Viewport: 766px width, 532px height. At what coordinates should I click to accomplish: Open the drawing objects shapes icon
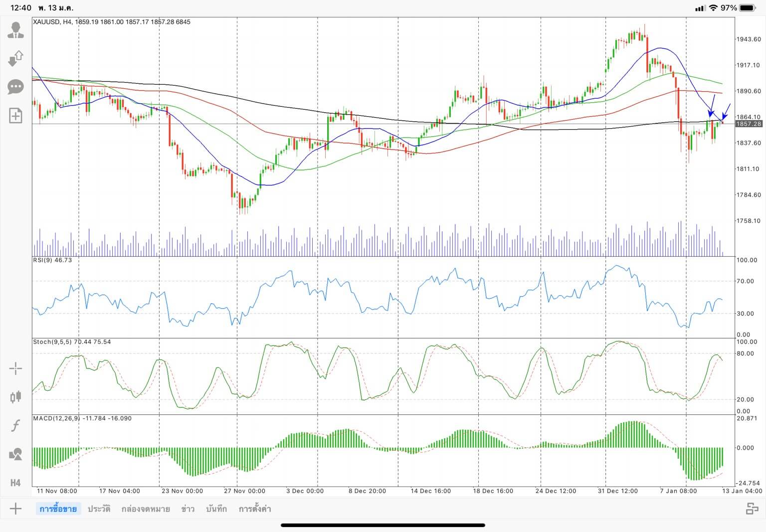15,454
